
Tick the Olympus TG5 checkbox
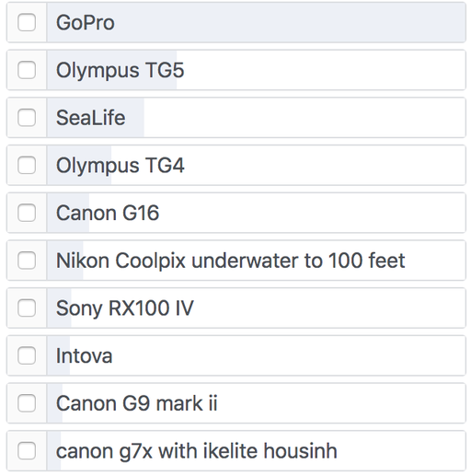pyautogui.click(x=27, y=70)
